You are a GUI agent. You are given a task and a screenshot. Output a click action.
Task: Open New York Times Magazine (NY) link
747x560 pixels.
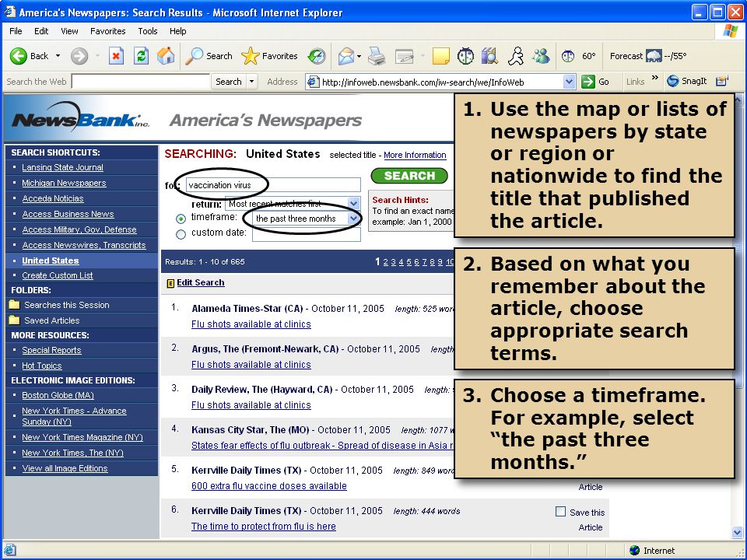tap(82, 437)
